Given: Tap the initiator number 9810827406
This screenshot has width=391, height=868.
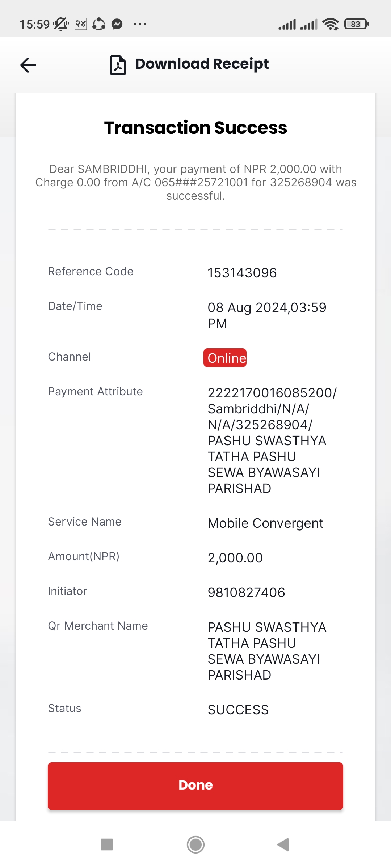Looking at the screenshot, I should pos(246,592).
